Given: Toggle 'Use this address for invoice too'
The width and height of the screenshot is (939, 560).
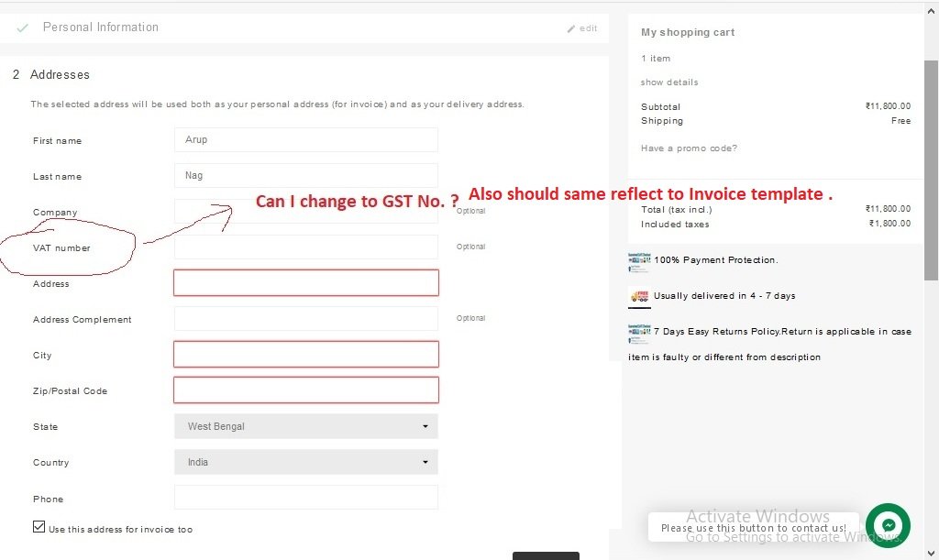Looking at the screenshot, I should [x=39, y=527].
